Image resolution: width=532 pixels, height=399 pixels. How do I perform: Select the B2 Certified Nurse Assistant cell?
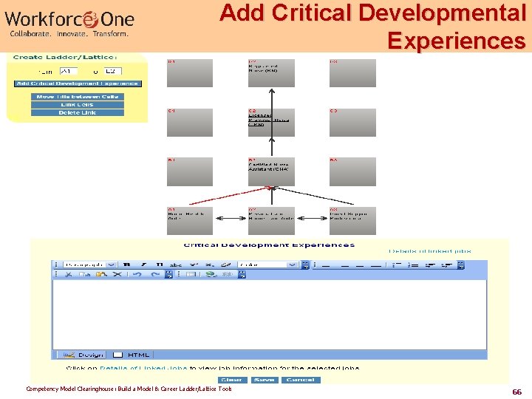[x=271, y=171]
